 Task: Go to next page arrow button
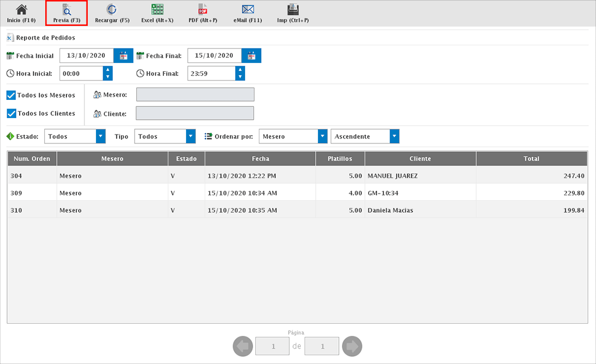coord(352,346)
